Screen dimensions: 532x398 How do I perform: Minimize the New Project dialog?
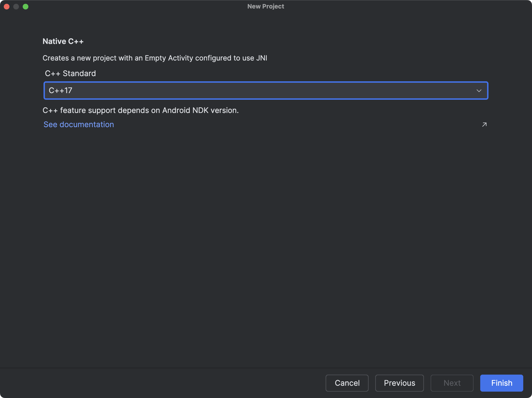click(16, 6)
